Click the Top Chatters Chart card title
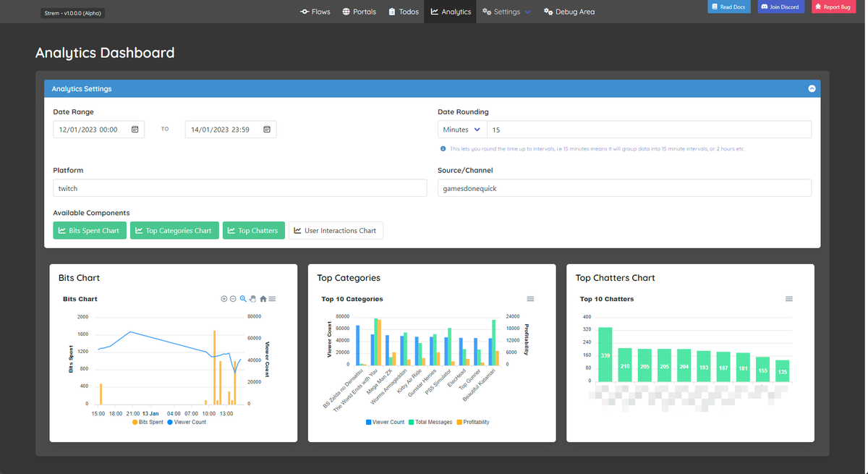Image resolution: width=868 pixels, height=474 pixels. point(615,278)
